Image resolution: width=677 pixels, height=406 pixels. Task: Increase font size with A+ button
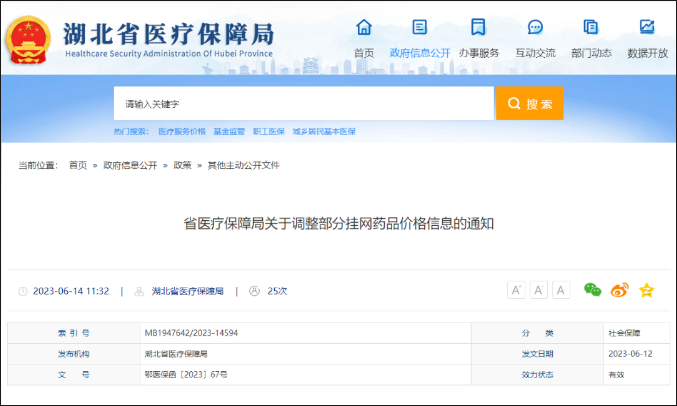point(517,290)
